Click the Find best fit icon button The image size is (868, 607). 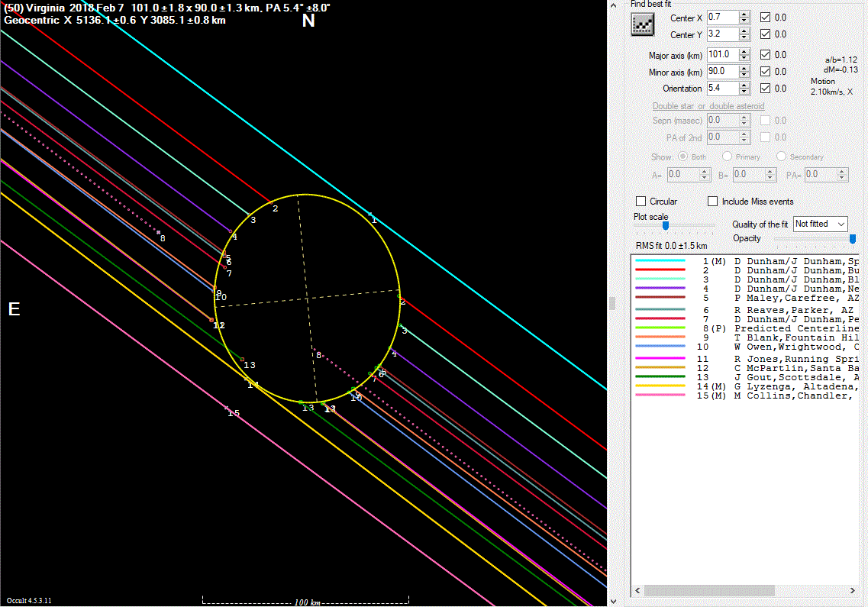[x=642, y=24]
